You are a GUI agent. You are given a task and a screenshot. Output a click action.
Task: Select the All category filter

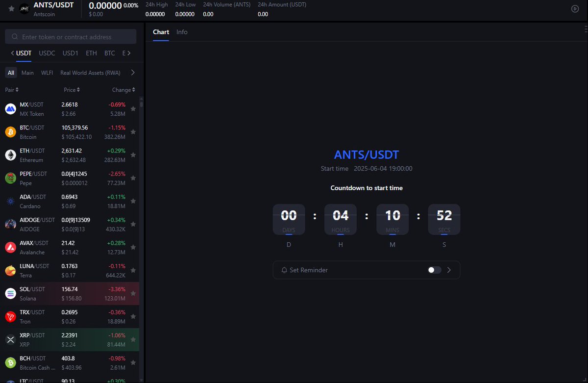[11, 73]
